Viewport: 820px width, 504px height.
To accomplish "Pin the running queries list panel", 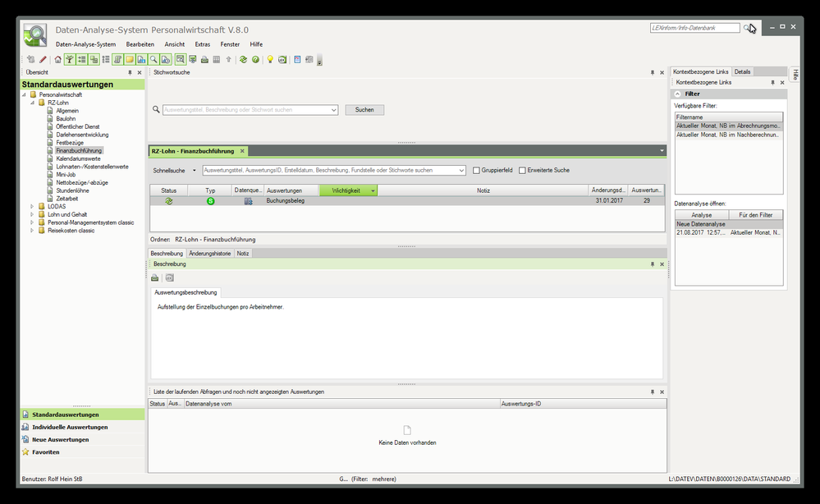I will 652,392.
